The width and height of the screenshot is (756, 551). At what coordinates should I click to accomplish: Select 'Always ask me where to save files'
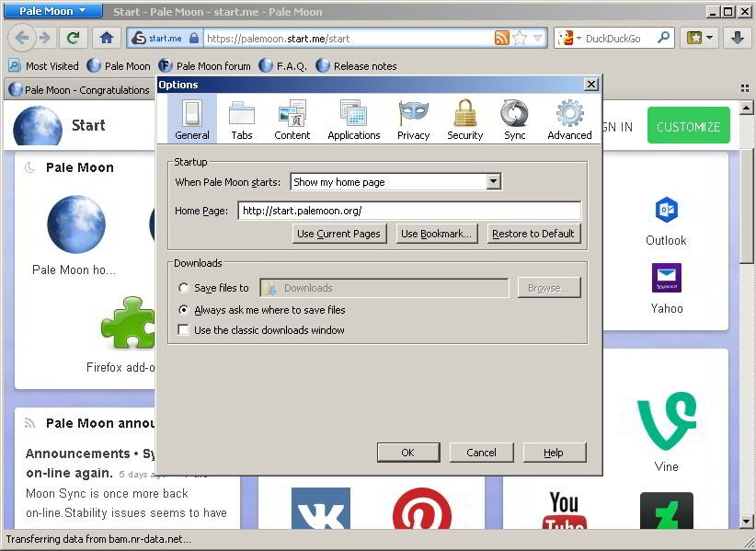pos(183,310)
